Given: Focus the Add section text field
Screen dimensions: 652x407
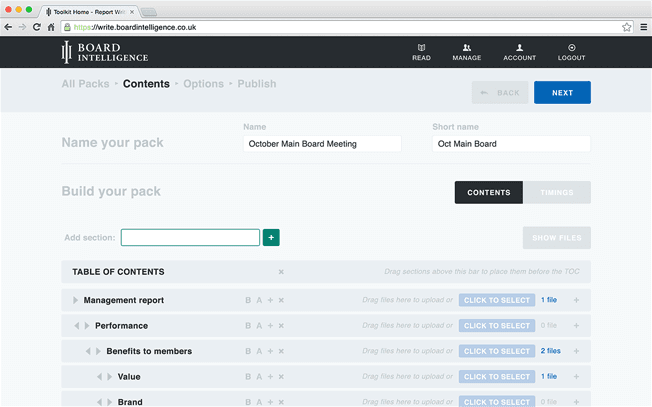Looking at the screenshot, I should coord(190,237).
